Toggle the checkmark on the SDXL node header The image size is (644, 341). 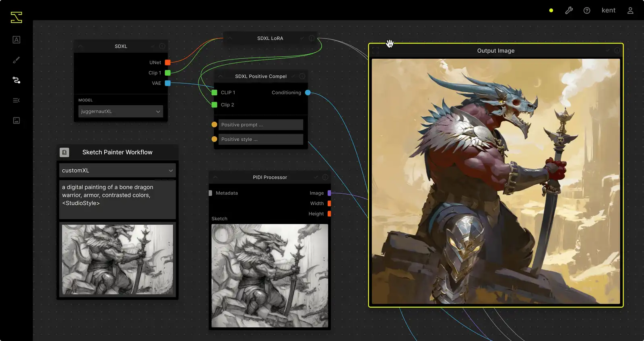(x=152, y=46)
